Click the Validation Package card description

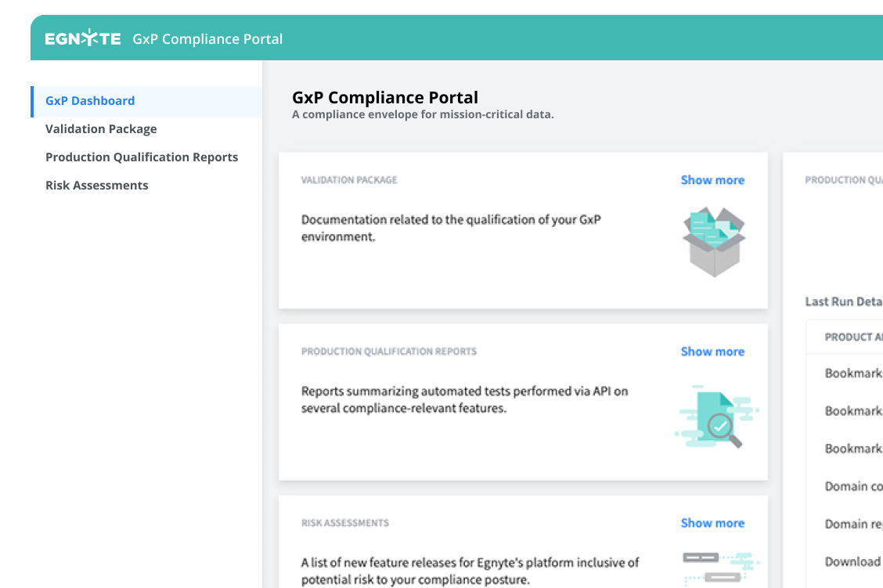click(x=451, y=228)
